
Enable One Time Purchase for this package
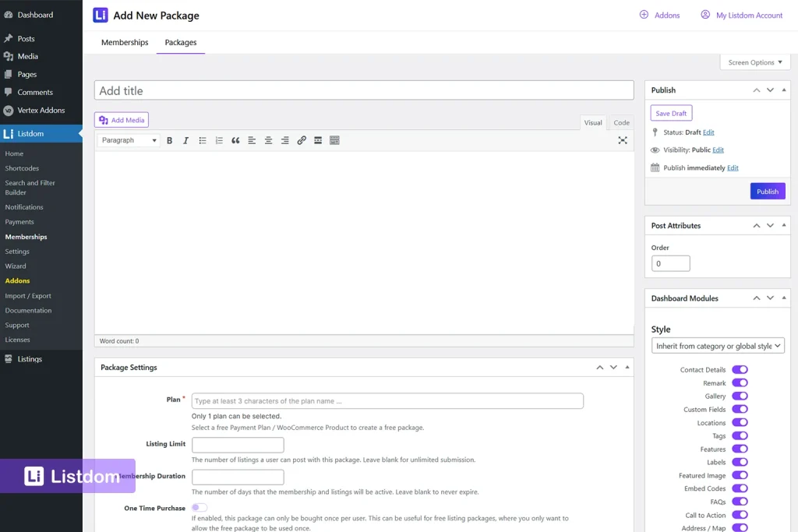click(x=199, y=506)
